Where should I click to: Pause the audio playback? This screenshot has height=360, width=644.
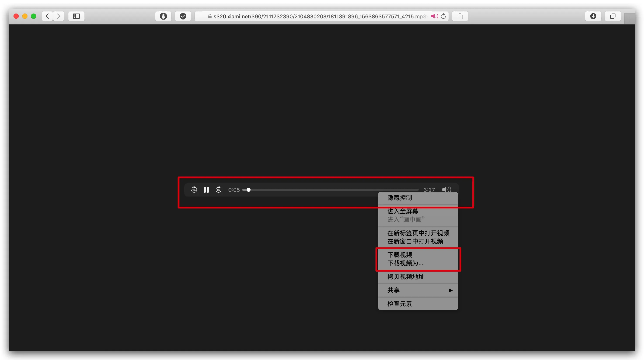click(x=206, y=190)
